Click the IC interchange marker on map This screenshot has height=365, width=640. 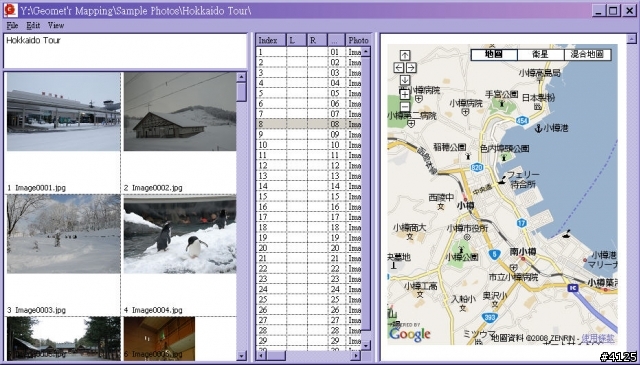573,288
